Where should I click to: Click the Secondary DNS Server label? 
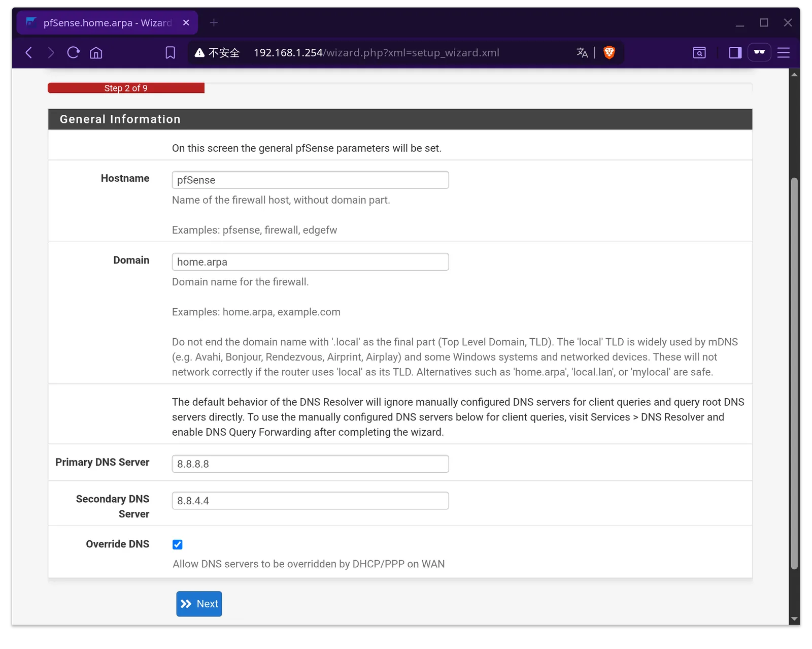[113, 506]
